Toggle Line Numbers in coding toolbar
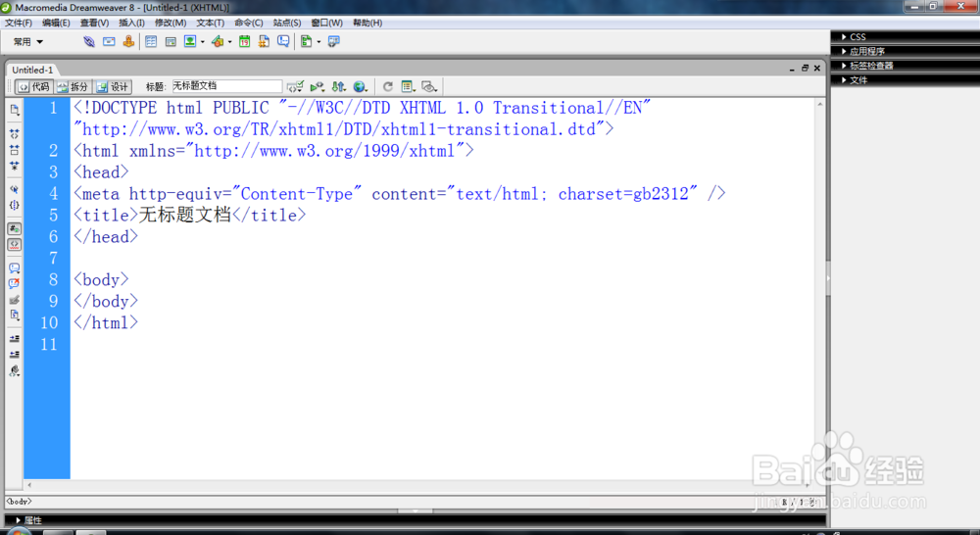The height and width of the screenshot is (535, 980). click(15, 228)
